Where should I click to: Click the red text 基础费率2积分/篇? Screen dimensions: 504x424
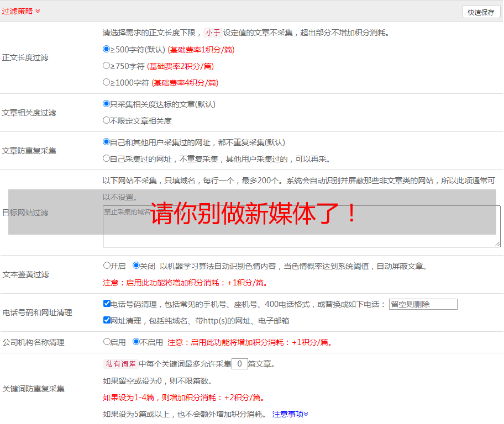coord(181,66)
